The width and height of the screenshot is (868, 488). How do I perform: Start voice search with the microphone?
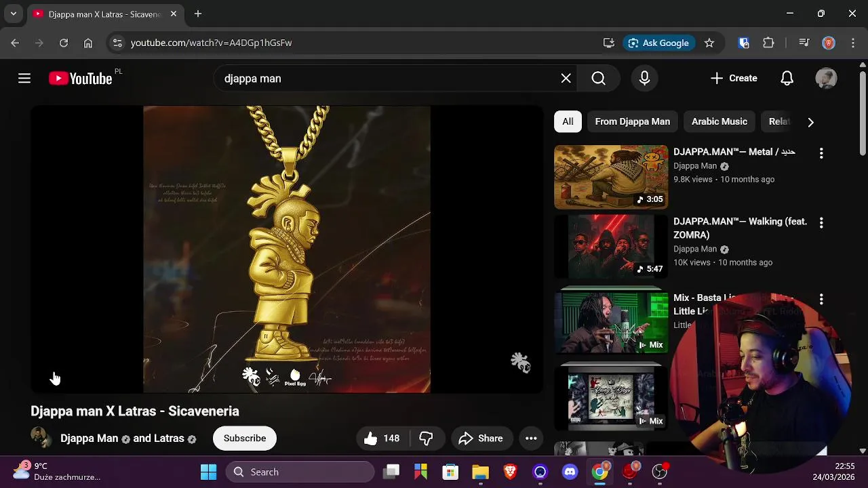(644, 79)
